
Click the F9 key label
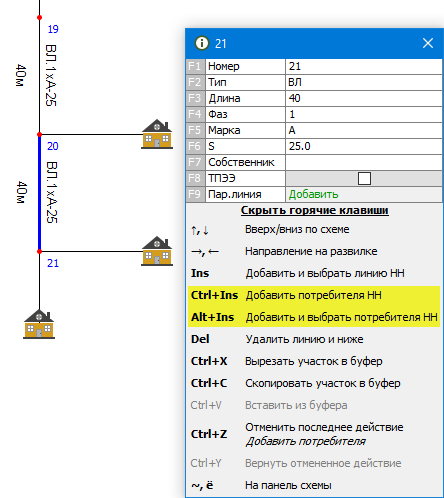[195, 194]
